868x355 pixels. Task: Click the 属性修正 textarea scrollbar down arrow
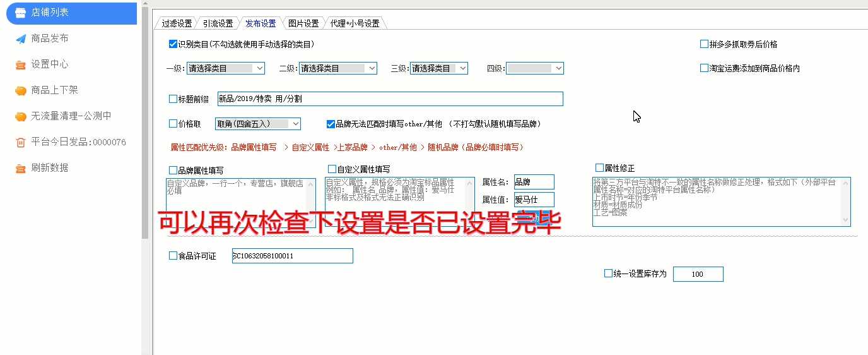coord(846,220)
